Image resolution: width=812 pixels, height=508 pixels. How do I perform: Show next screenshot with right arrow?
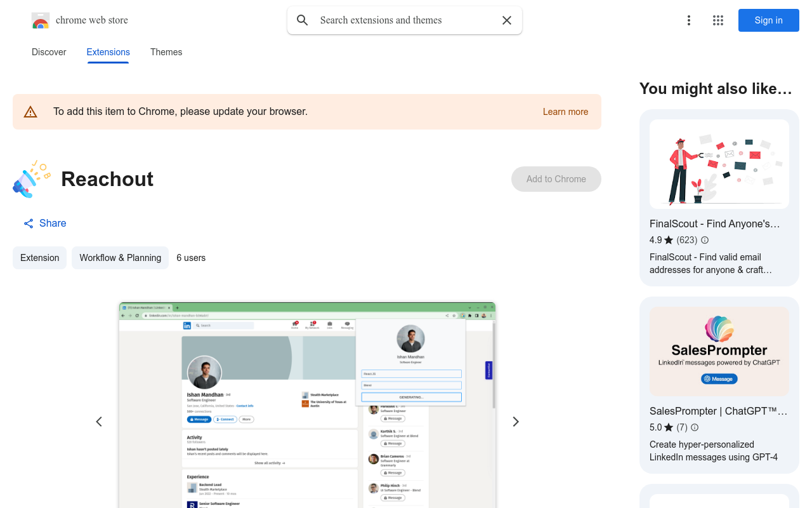point(516,422)
